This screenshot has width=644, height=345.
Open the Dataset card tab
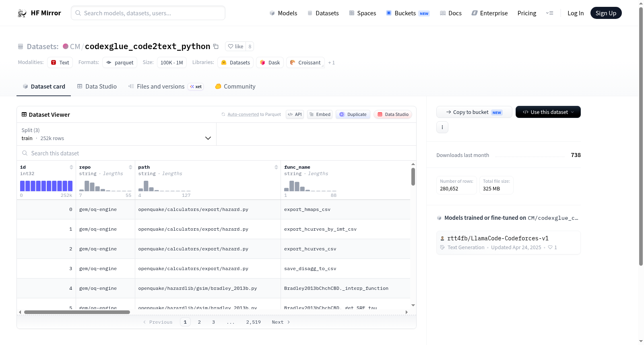point(43,87)
